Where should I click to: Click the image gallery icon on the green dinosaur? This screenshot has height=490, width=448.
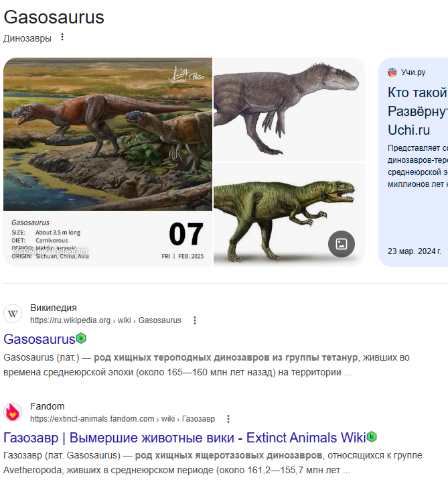[x=342, y=244]
